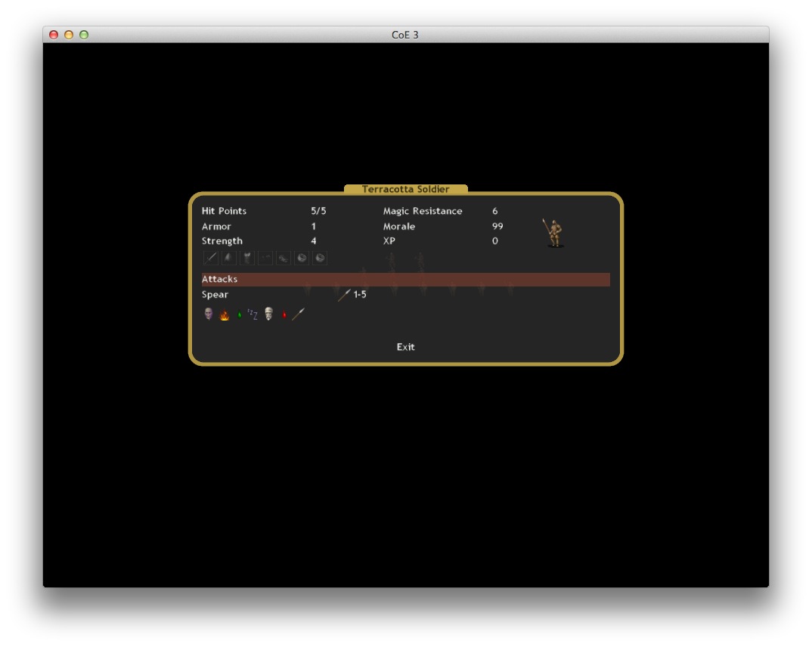Screen dimensions: 812x647
Task: Click the Magic Resistance stat label
Action: pyautogui.click(x=422, y=211)
